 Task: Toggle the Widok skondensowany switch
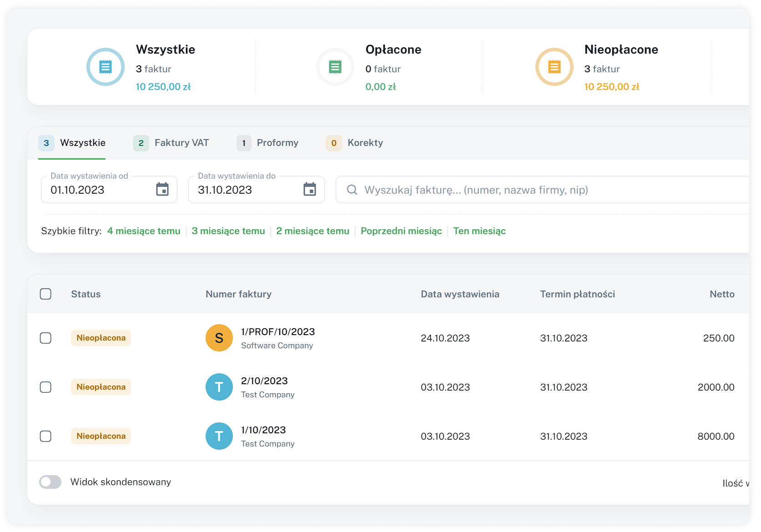50,482
